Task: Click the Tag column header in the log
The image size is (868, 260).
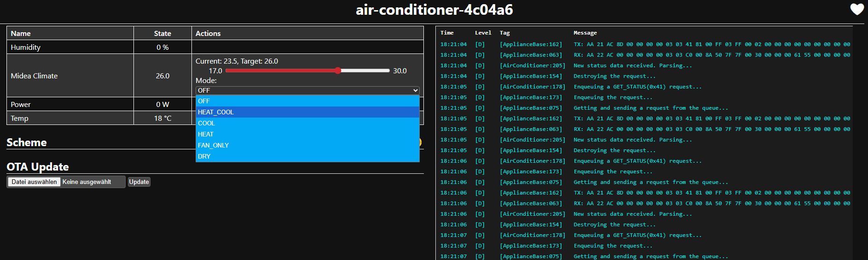Action: click(504, 33)
